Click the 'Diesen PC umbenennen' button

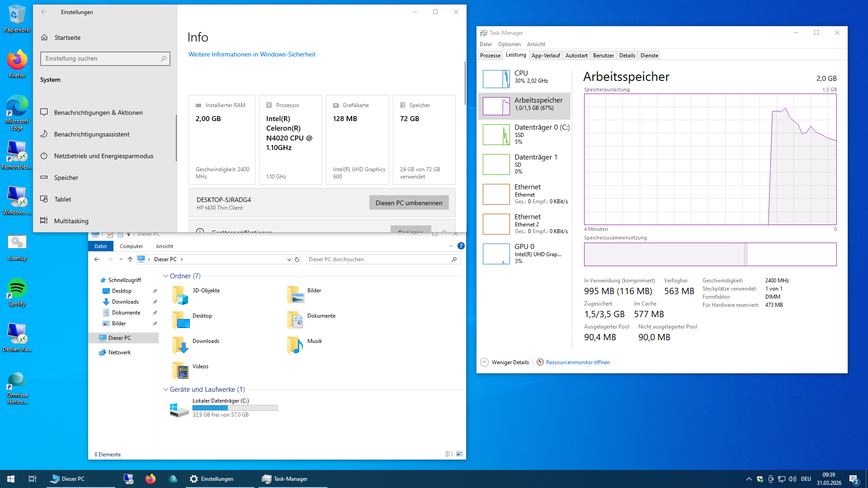click(408, 202)
